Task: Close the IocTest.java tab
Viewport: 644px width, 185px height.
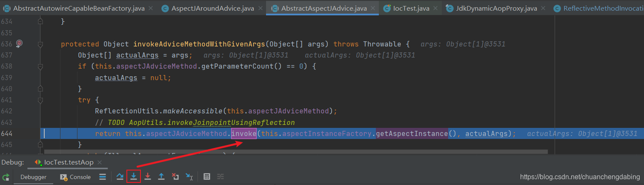Action: 435,9
